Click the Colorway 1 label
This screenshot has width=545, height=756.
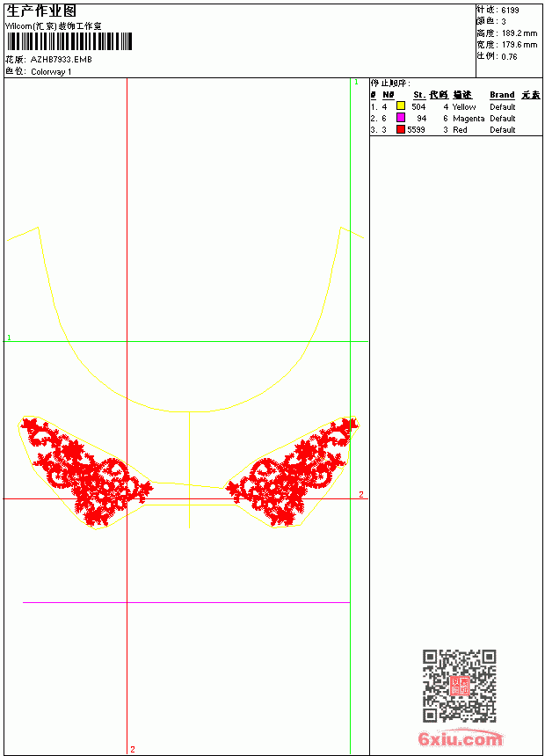pos(51,72)
